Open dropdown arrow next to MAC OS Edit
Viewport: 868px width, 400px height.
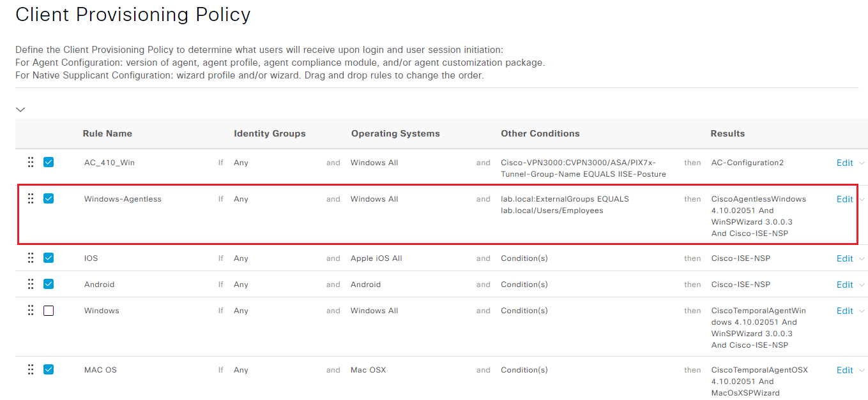pos(862,370)
